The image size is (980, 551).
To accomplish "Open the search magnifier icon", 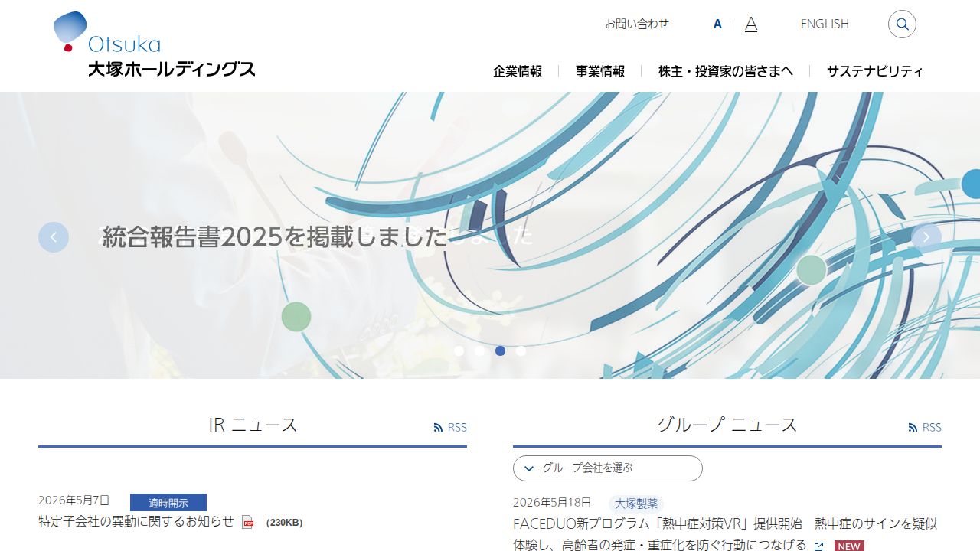I will 902,24.
